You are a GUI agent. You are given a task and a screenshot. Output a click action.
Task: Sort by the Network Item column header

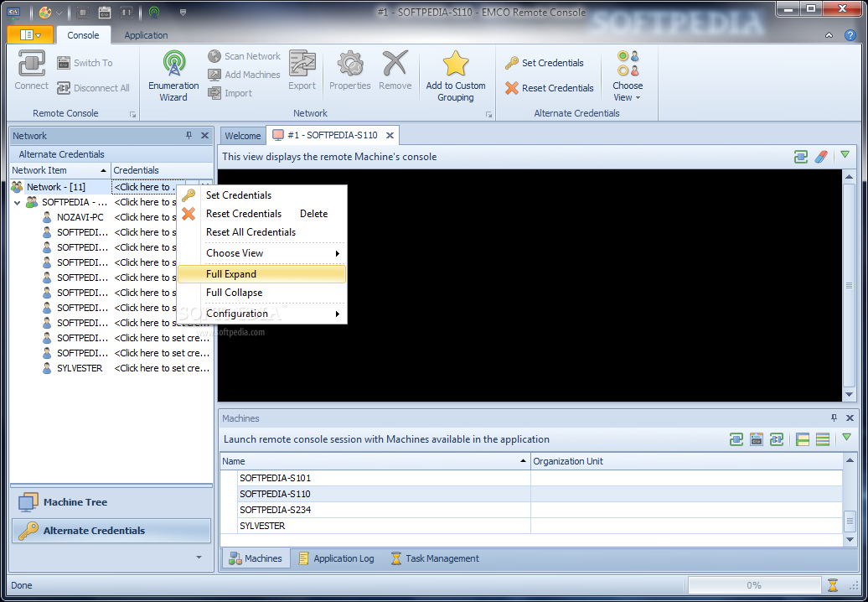coord(59,170)
